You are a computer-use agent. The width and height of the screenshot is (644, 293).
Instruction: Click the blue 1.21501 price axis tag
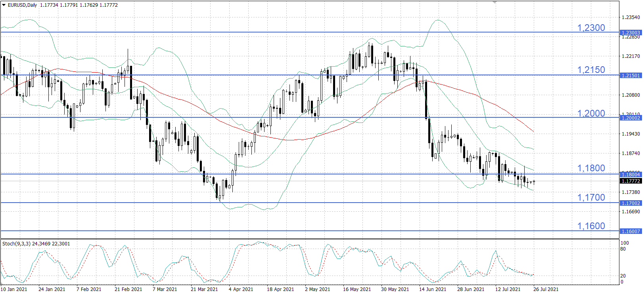pos(631,75)
